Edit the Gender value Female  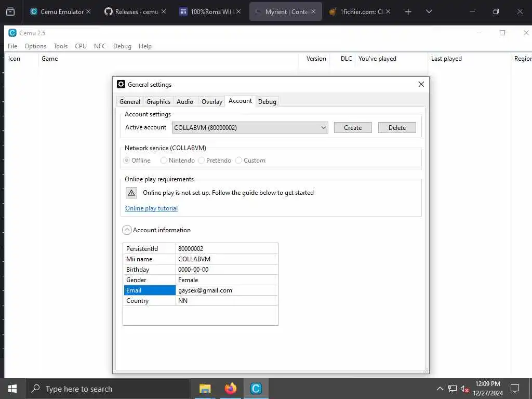[227, 280]
